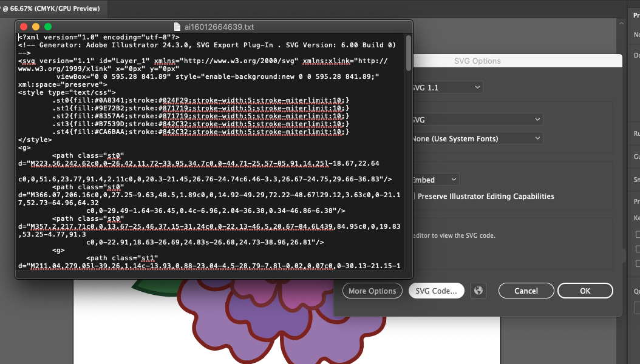Click the xml:space="preserve" line

(x=63, y=85)
